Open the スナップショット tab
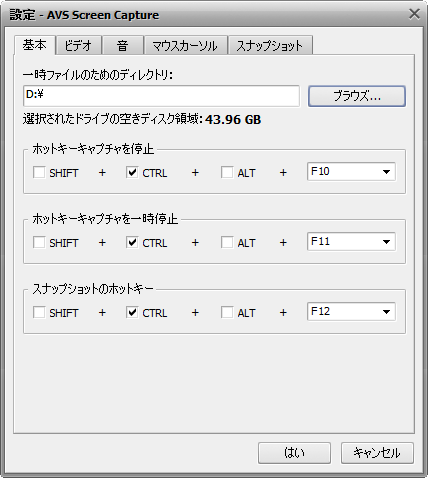 click(270, 45)
